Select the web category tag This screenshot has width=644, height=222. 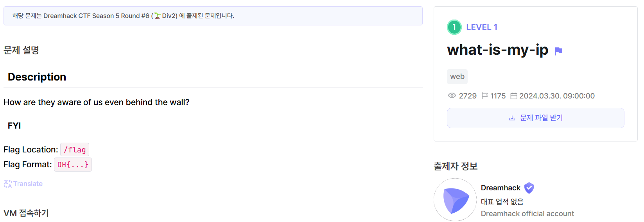coord(457,77)
